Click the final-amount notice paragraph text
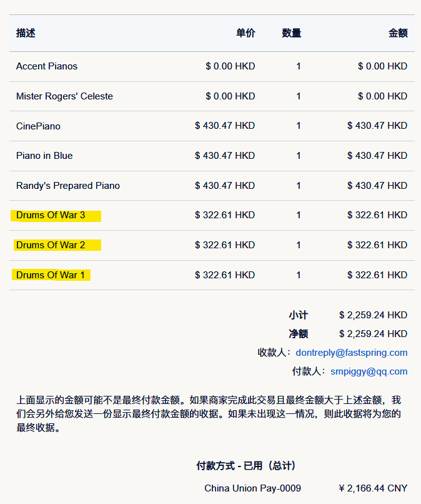421x504 pixels. 209,414
